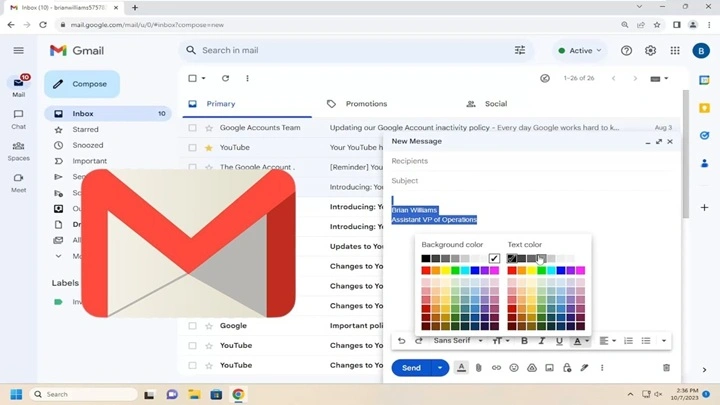The height and width of the screenshot is (405, 720).
Task: Pick the red text color swatch
Action: click(x=512, y=270)
